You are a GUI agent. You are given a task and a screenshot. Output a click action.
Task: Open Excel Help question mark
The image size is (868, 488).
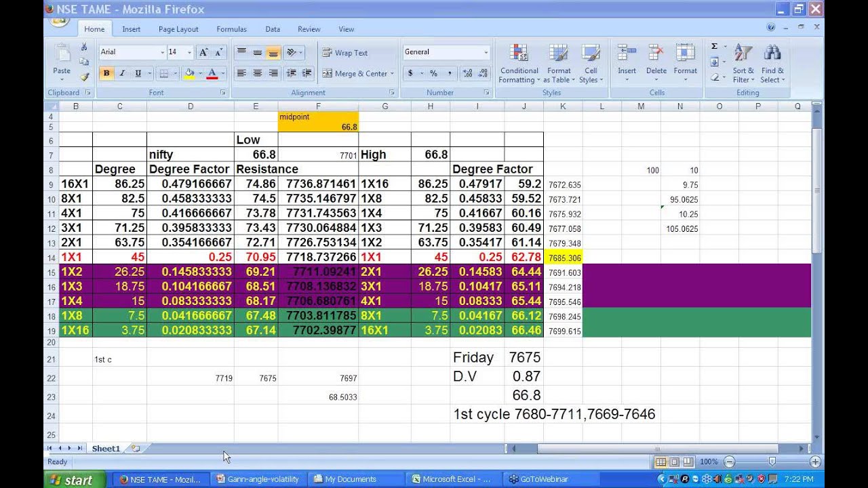[771, 28]
